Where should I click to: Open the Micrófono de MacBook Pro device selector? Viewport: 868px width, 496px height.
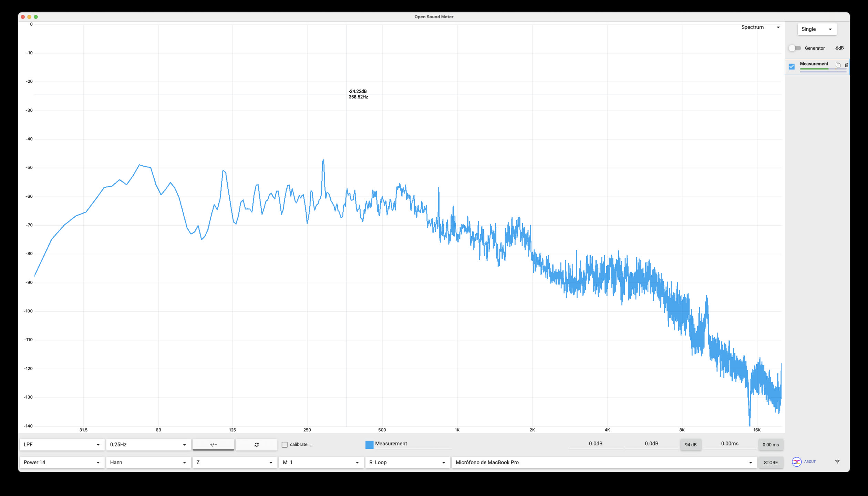[604, 462]
